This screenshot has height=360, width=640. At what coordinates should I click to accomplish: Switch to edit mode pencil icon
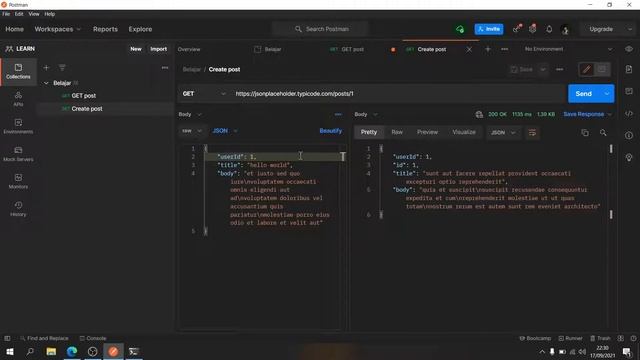pyautogui.click(x=587, y=69)
